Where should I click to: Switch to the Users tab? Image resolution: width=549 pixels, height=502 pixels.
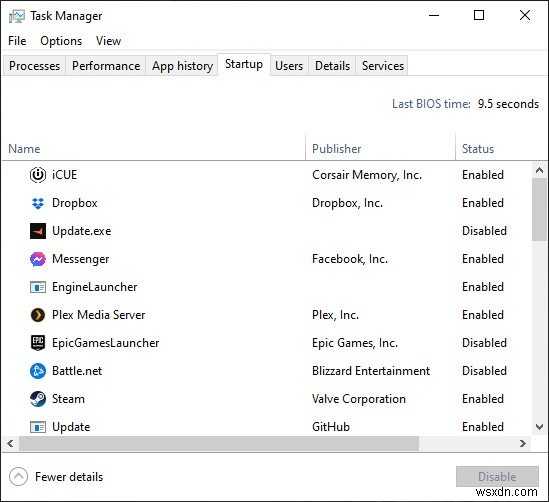(x=289, y=66)
